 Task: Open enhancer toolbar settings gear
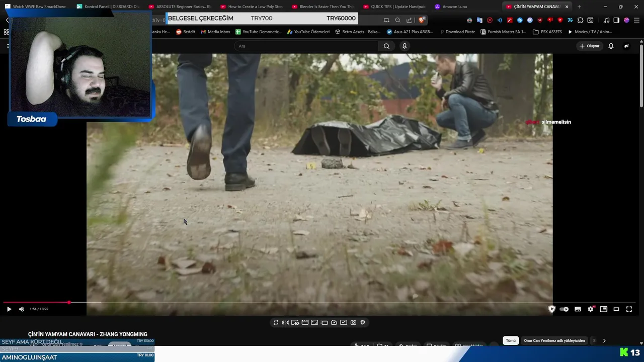363,322
